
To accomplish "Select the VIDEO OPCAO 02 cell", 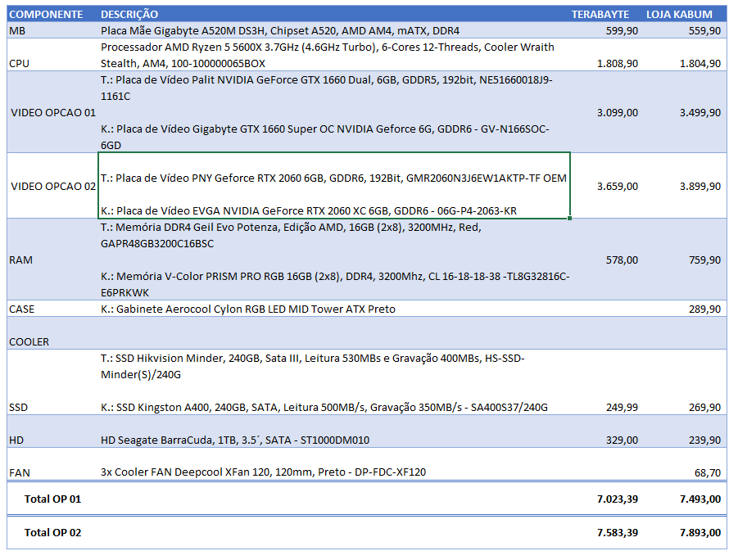I will click(53, 187).
